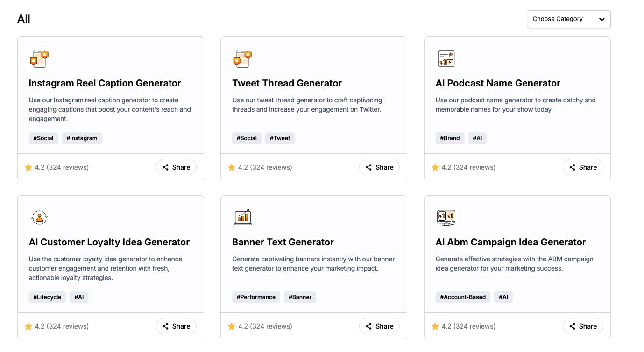Image resolution: width=644 pixels, height=352 pixels.
Task: Click the Instagram Reel Caption Generator card icon
Action: point(39,59)
